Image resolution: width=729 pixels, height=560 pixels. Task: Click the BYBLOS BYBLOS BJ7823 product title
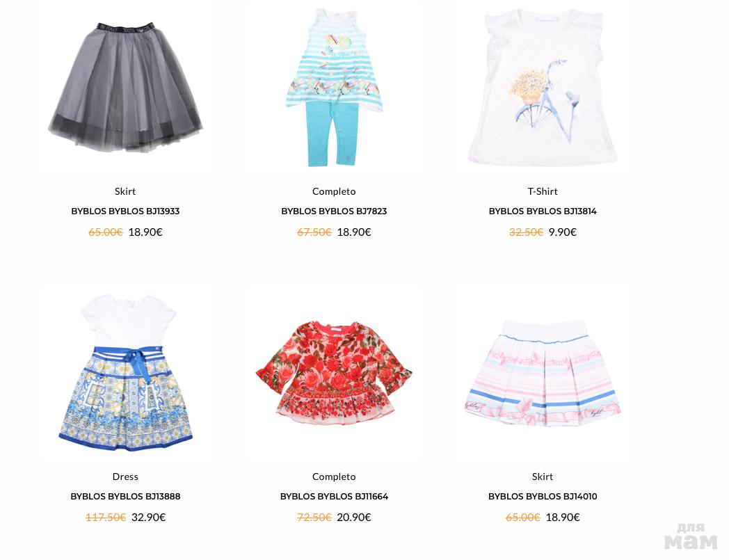tap(334, 211)
